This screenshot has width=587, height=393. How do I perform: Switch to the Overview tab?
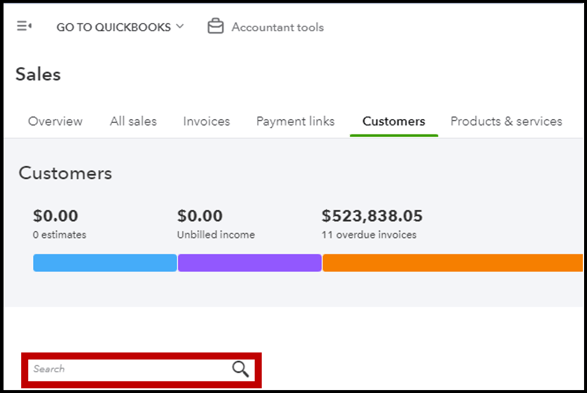click(55, 121)
